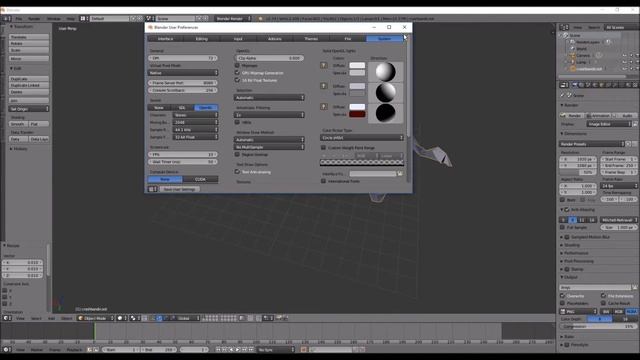Click the Duplicate Linked button
The image size is (640, 360).
point(29,85)
